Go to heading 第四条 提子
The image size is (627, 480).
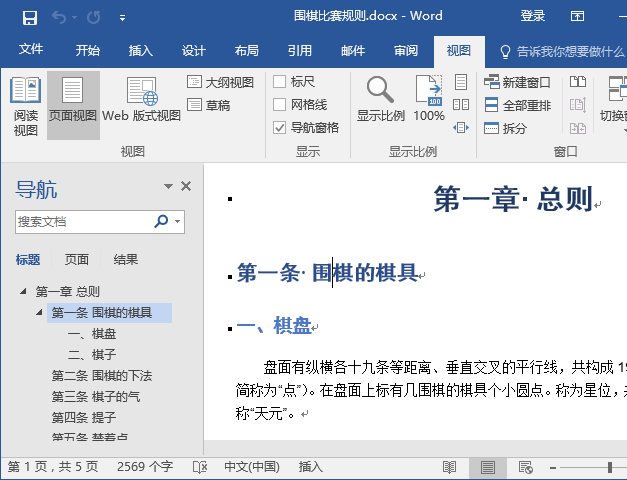(84, 418)
